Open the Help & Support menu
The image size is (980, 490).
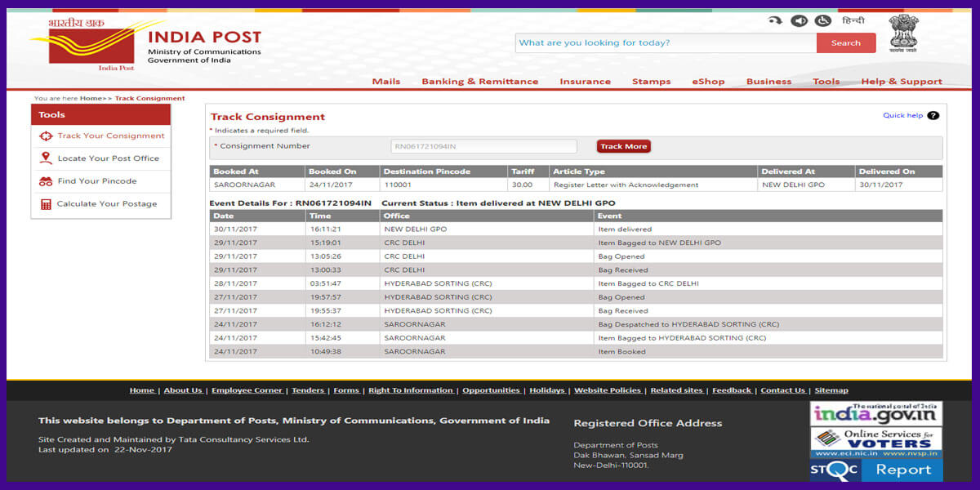click(x=902, y=82)
